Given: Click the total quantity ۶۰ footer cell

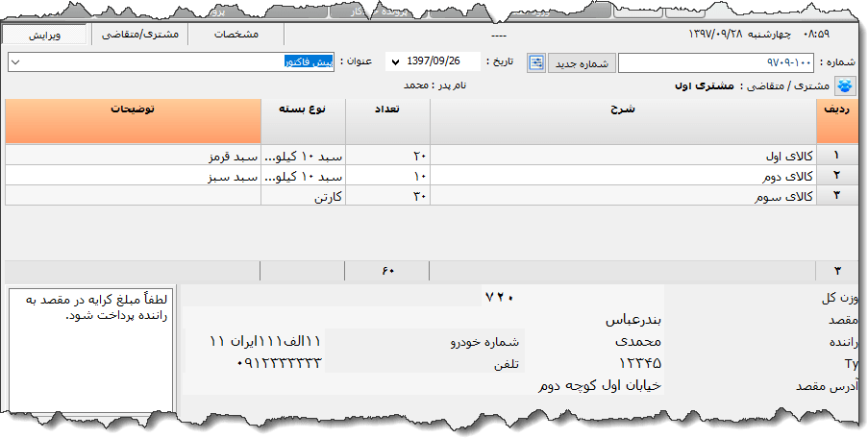Looking at the screenshot, I should coord(387,271).
